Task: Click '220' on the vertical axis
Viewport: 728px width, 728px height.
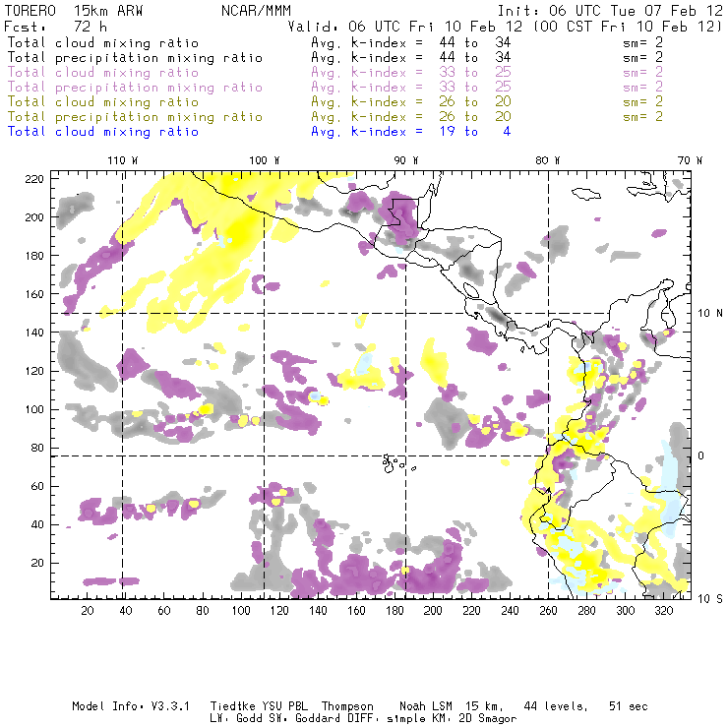Action: pos(34,179)
